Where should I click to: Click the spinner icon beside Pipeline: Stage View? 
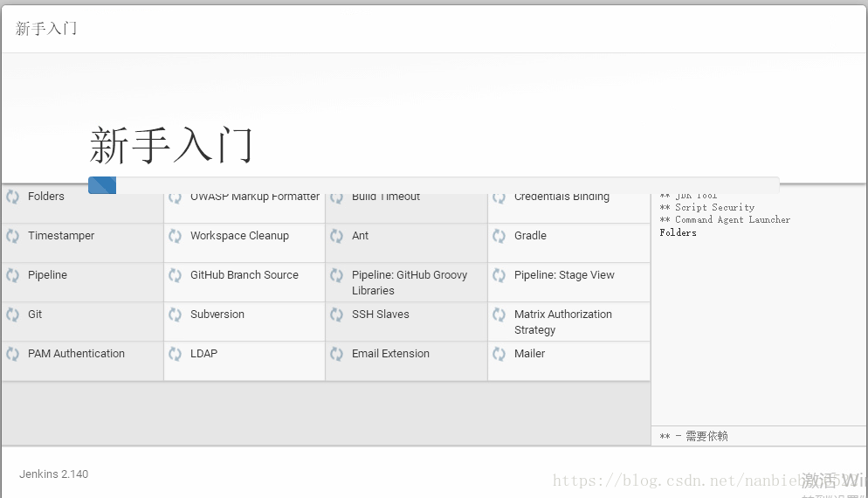click(499, 275)
